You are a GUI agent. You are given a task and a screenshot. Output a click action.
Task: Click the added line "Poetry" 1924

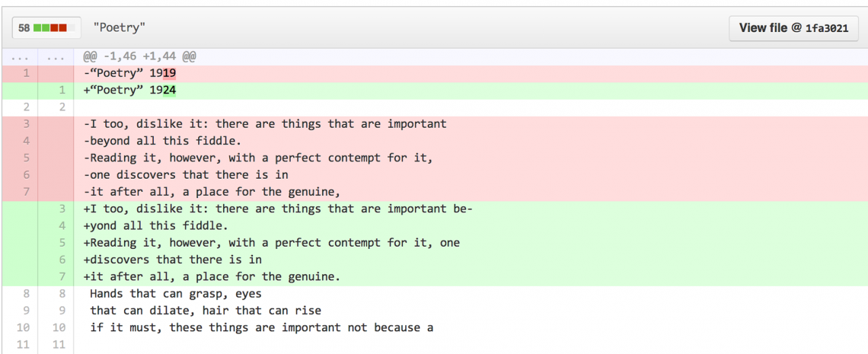[x=130, y=91]
